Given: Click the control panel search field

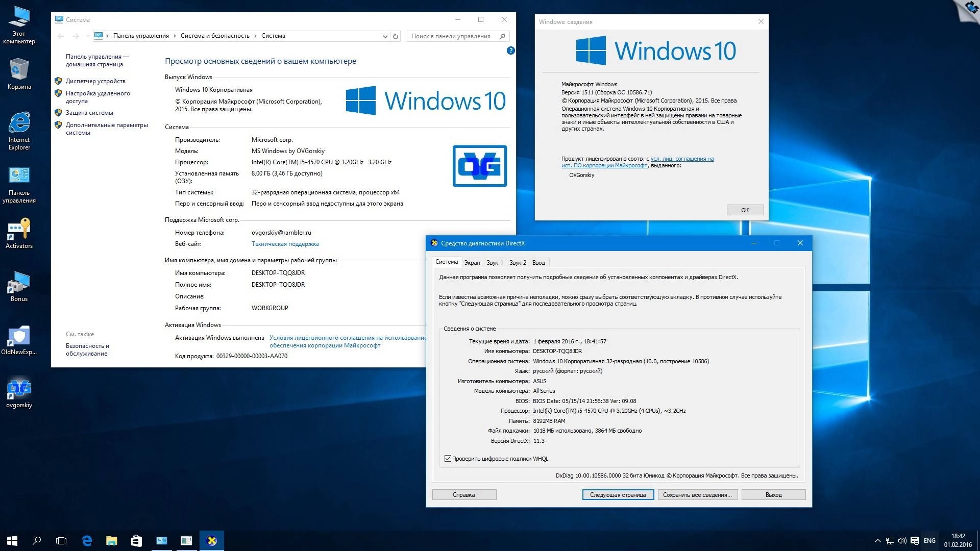Looking at the screenshot, I should 454,36.
